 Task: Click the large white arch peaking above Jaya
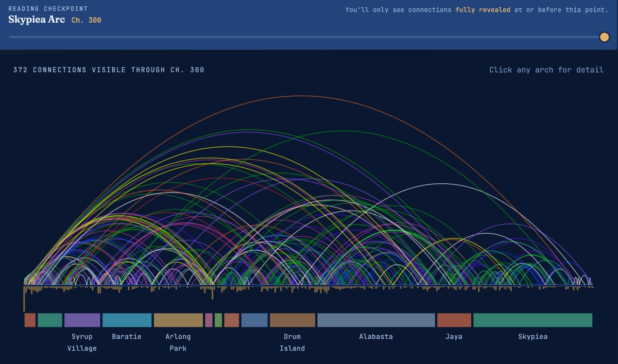441,184
